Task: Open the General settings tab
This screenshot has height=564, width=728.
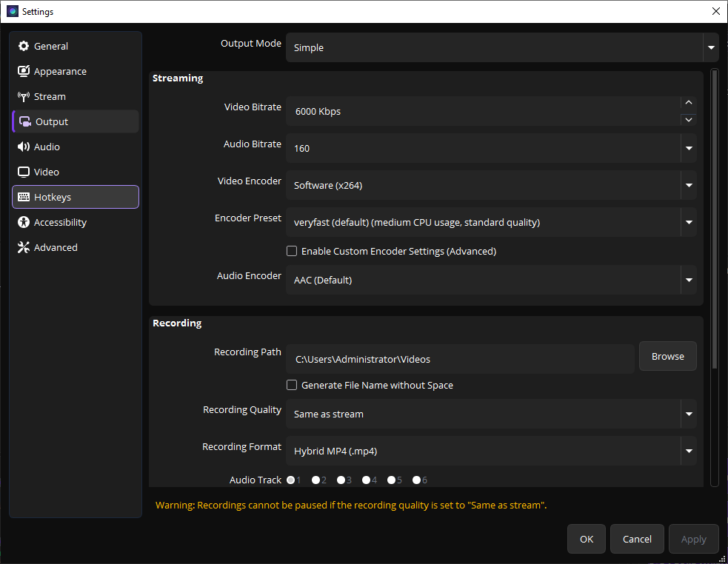Action: tap(76, 46)
